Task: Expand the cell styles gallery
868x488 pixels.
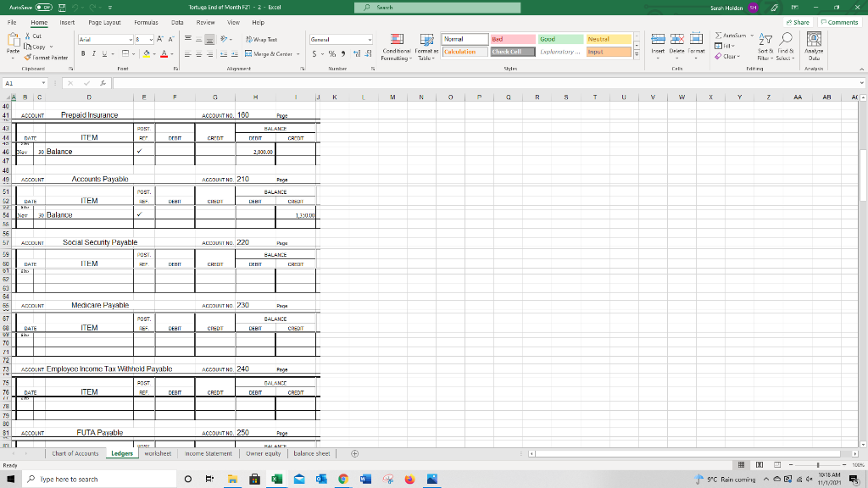Action: [x=637, y=54]
